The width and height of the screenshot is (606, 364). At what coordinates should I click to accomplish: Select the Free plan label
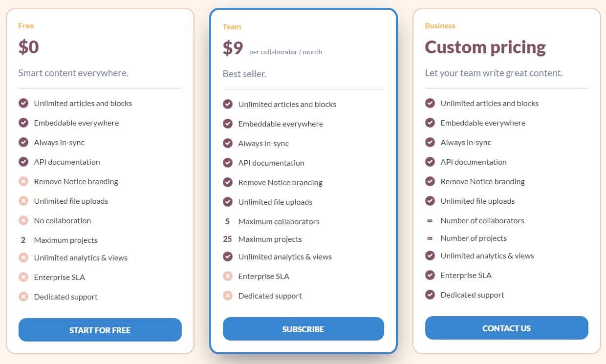pyautogui.click(x=26, y=25)
